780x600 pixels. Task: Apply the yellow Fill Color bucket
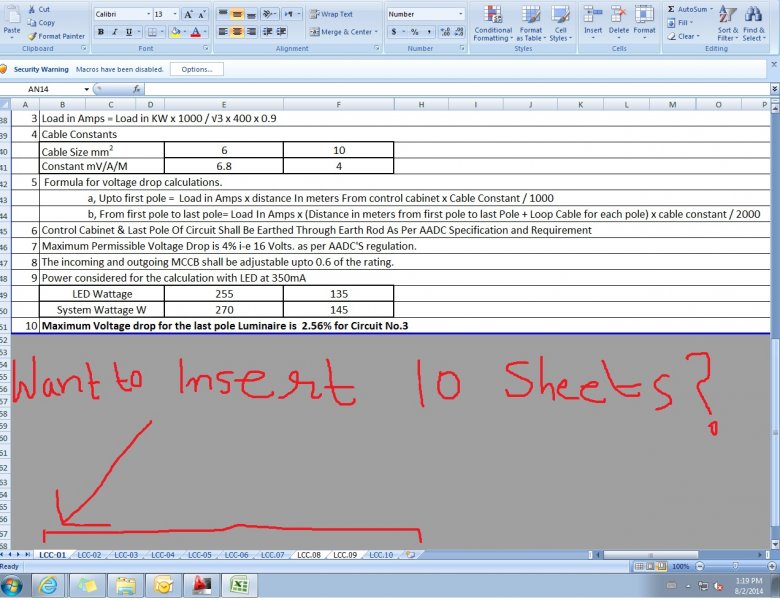point(175,32)
